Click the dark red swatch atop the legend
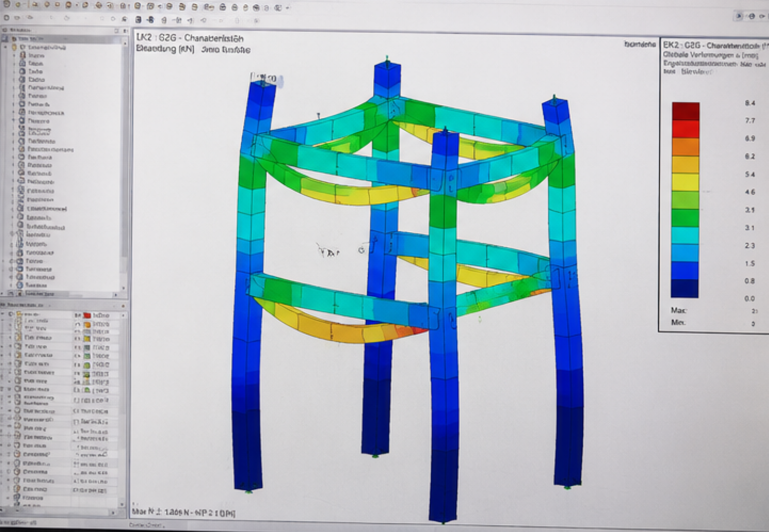 pyautogui.click(x=686, y=111)
